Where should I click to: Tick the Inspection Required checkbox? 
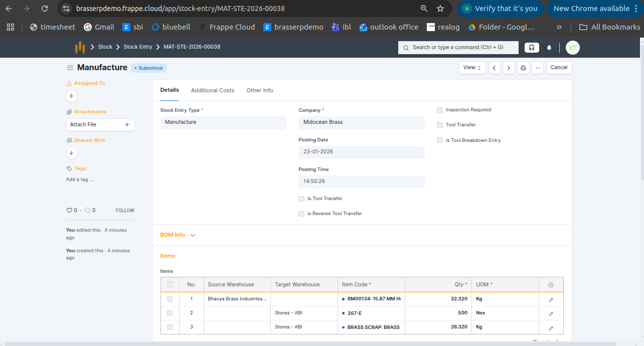[x=440, y=110]
